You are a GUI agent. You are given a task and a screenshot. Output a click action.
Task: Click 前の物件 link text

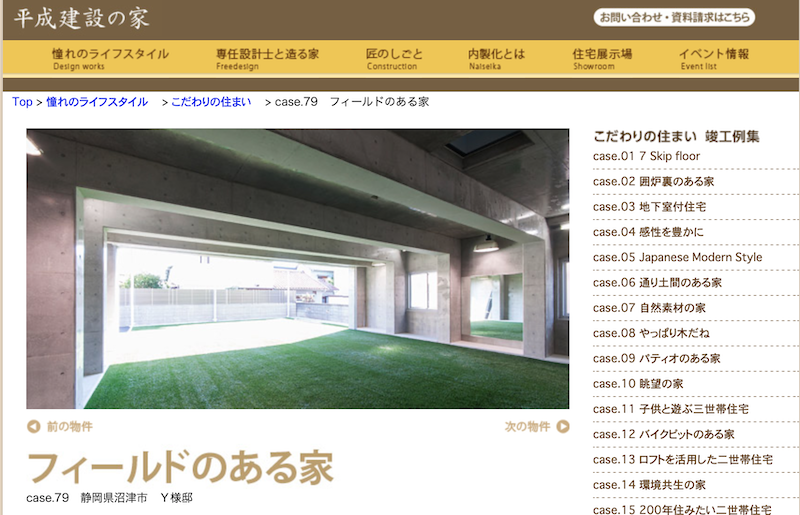70,426
